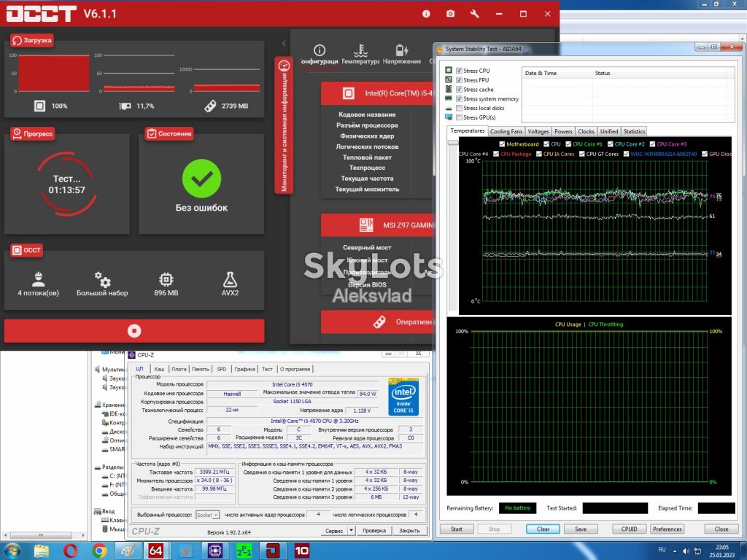
Task: Open OCCT settings wrench icon
Action: (474, 14)
